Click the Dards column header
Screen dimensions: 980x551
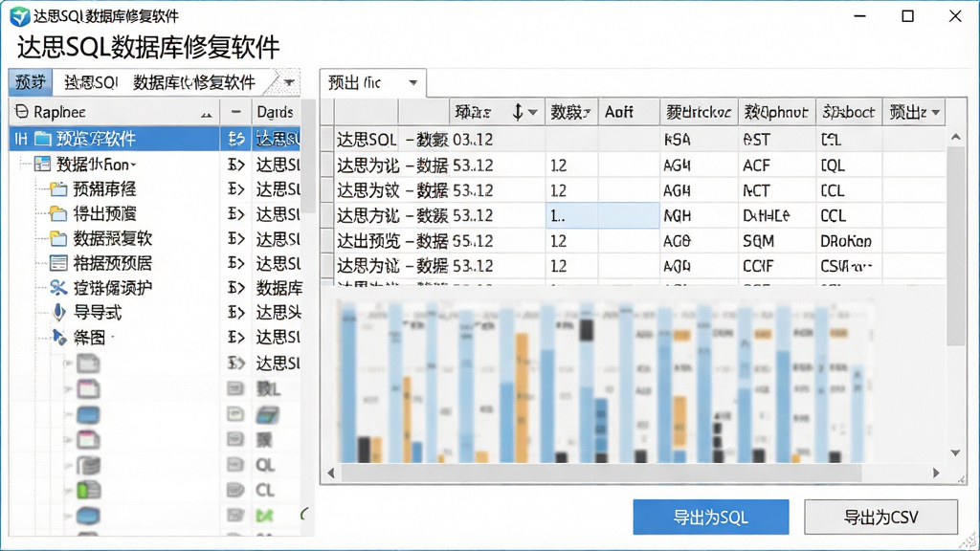[x=276, y=112]
